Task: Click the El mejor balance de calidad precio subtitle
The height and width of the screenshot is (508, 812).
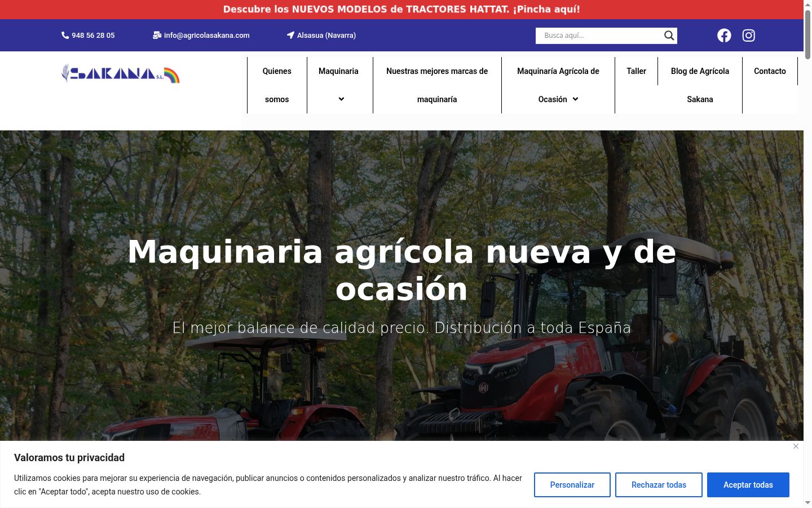Action: point(401,327)
